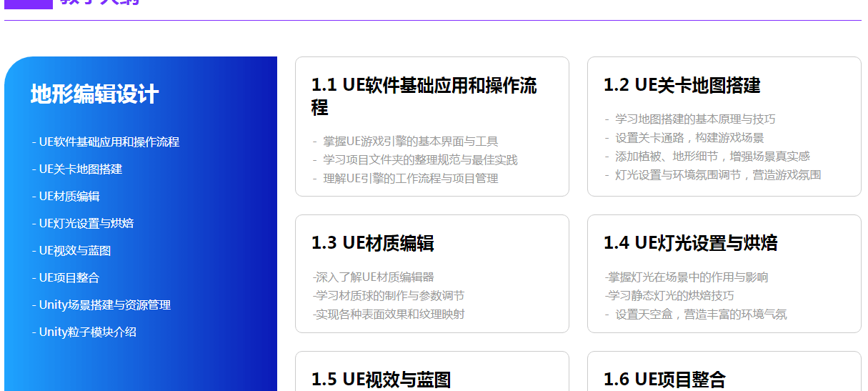Image resolution: width=868 pixels, height=391 pixels.
Task: Select the line 灯光设置与环境氛围调节，营造游戏氛围
Action: click(713, 175)
